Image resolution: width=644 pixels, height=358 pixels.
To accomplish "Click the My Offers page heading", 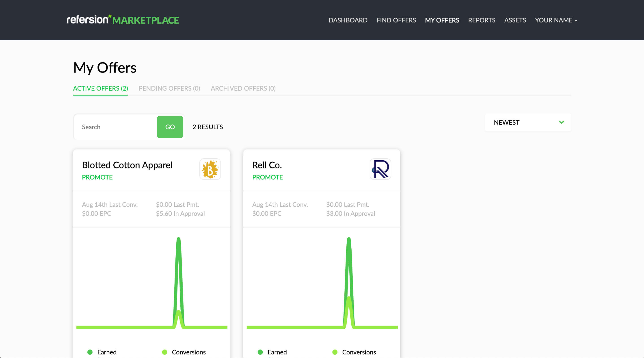I will (105, 68).
